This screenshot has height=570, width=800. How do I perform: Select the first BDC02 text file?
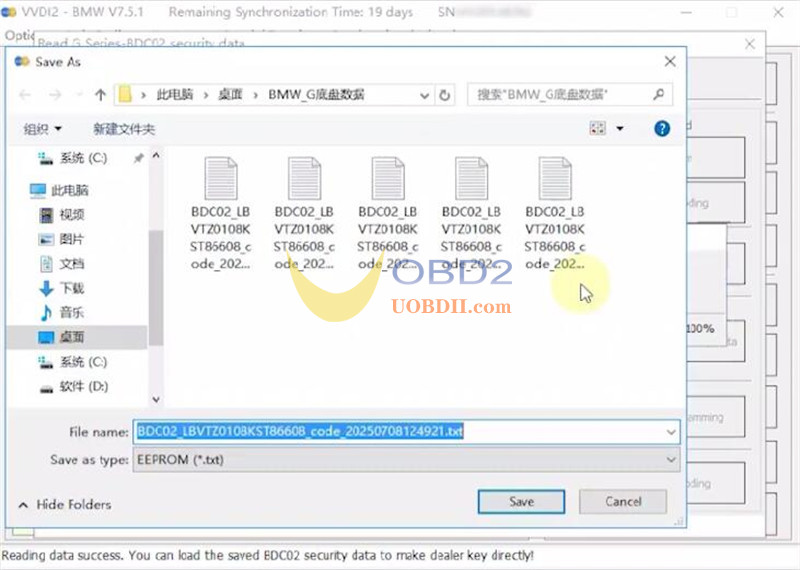220,214
